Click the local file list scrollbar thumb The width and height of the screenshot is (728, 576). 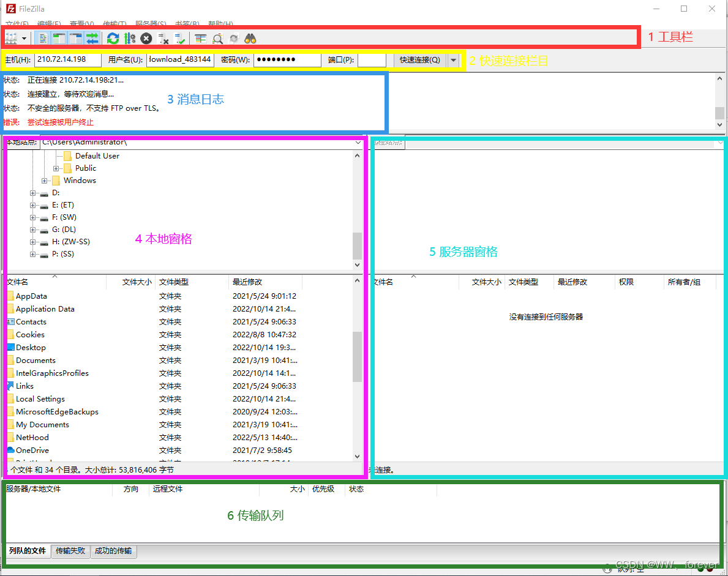357,356
